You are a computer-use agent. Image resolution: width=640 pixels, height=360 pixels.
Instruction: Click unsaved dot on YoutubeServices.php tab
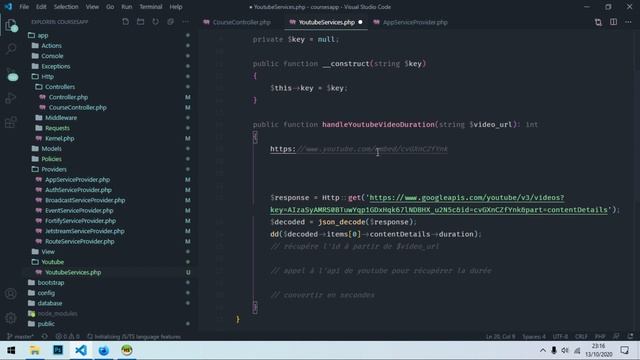point(360,22)
